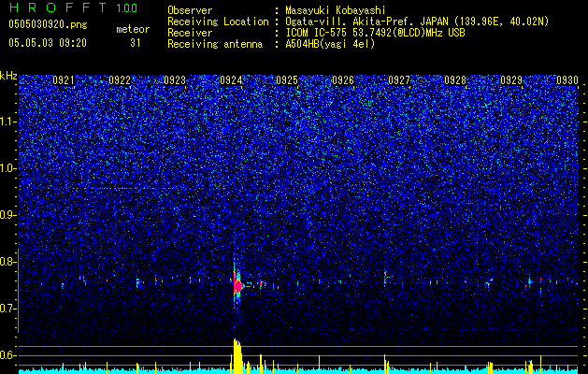This screenshot has height=374, width=588.
Task: Click the 0922 time marker
Action: (x=120, y=80)
